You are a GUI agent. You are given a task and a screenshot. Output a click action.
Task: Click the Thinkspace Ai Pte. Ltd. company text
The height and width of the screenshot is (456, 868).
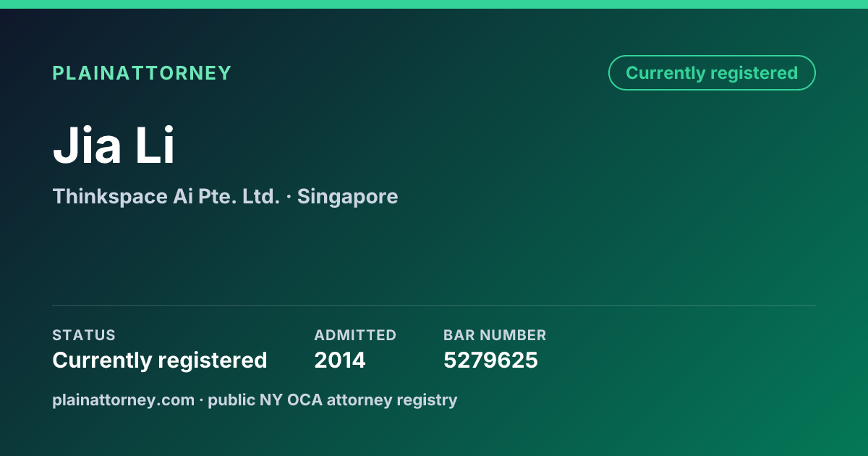pyautogui.click(x=166, y=196)
